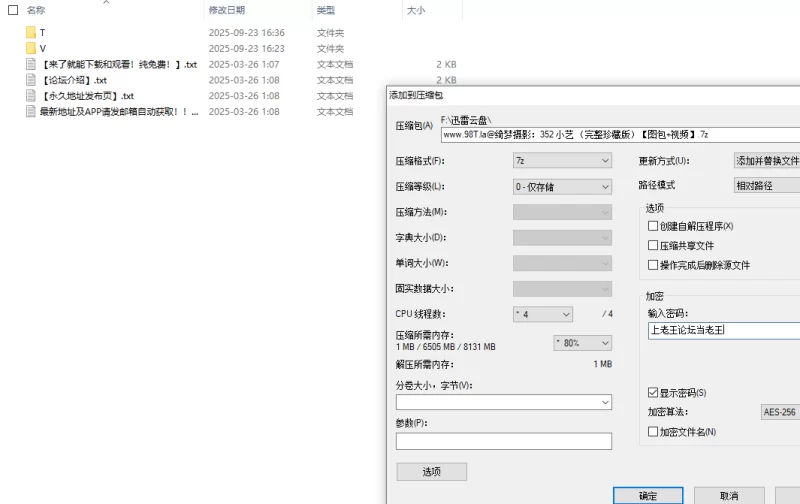Open the 压缩格式 7z dropdown
Screen dimensions: 800x504
[562, 160]
